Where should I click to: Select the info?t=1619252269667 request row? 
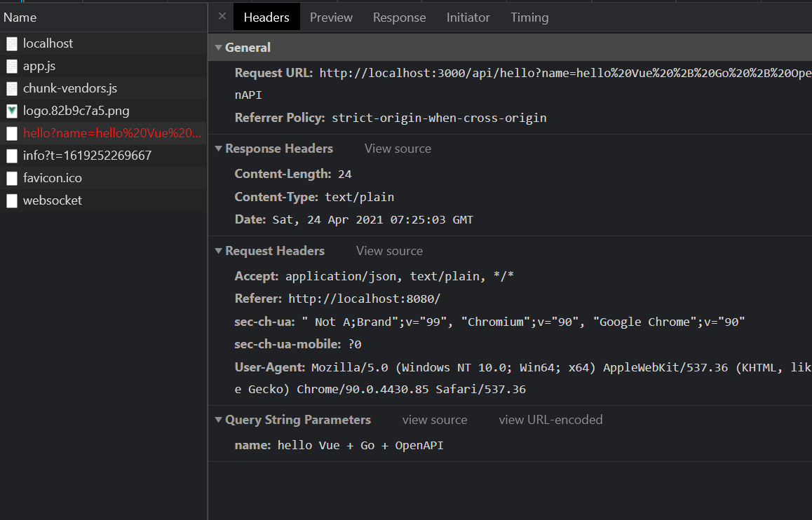click(x=104, y=155)
